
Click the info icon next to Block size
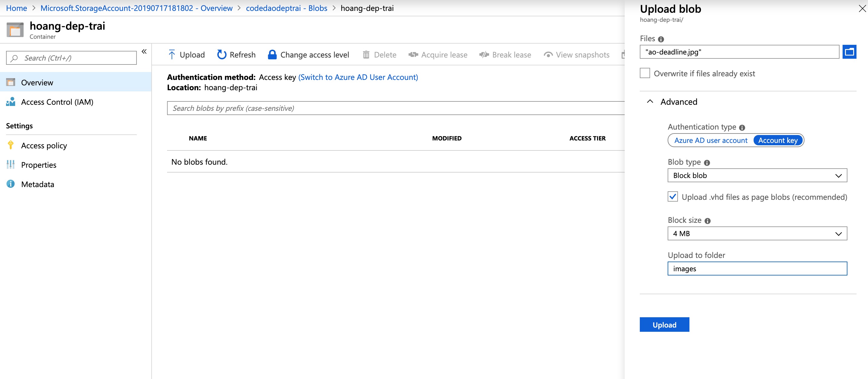pyautogui.click(x=708, y=221)
